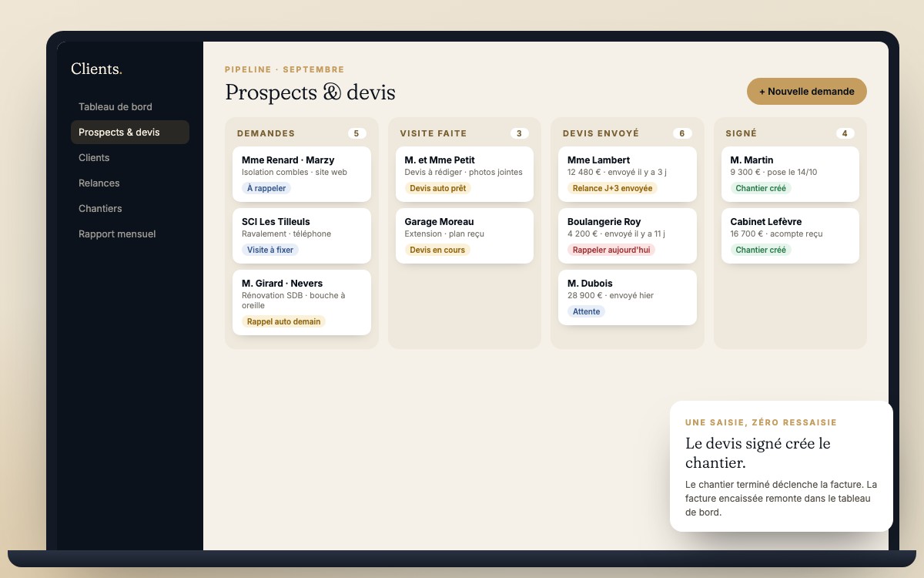Click text '4 200 € · envoyé il y a 11 j'
The height and width of the screenshot is (578, 924).
616,234
